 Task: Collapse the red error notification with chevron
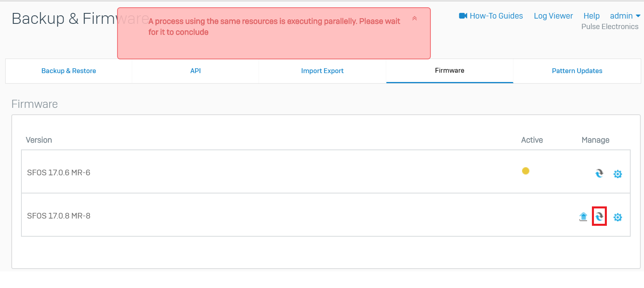[414, 19]
